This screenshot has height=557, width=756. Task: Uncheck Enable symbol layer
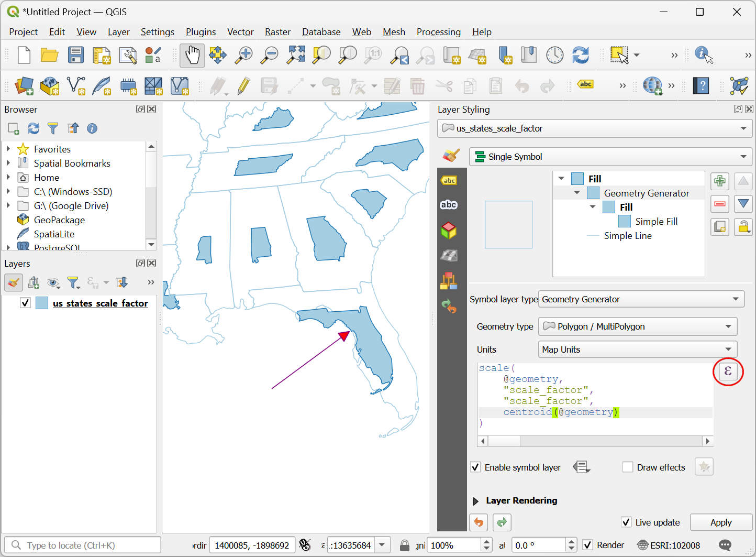tap(475, 467)
